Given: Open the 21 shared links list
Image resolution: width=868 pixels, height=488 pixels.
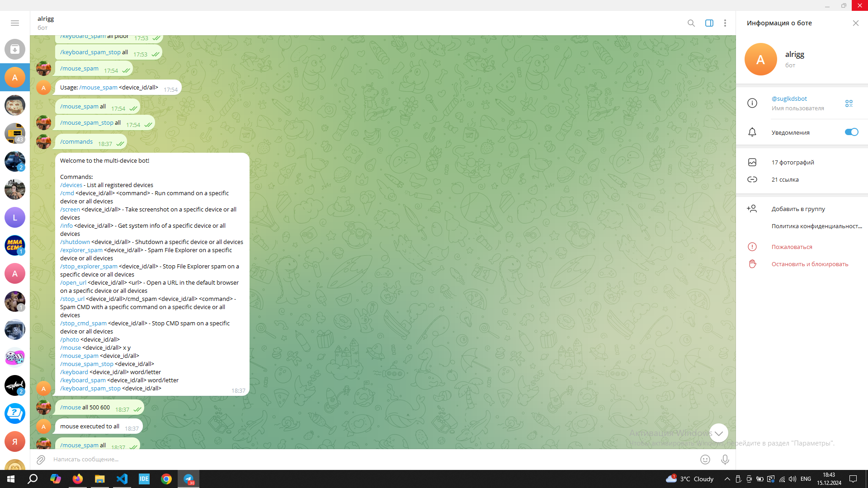Looking at the screenshot, I should (785, 179).
